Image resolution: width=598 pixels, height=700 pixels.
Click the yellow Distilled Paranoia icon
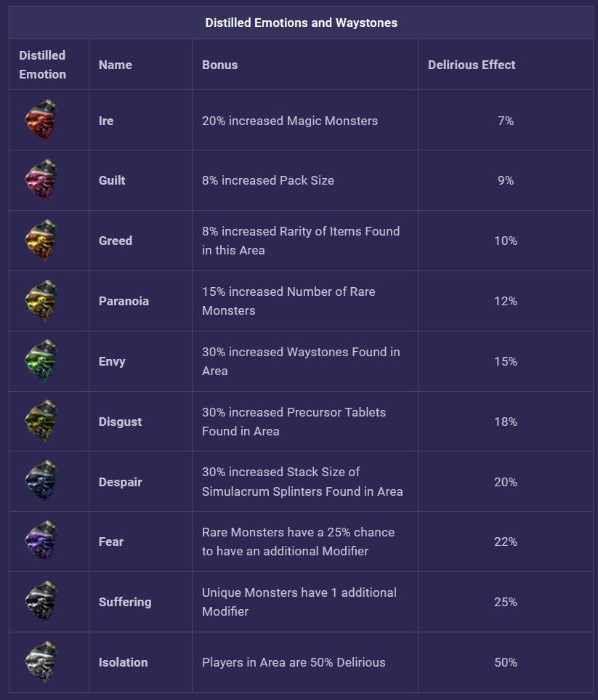point(41,301)
